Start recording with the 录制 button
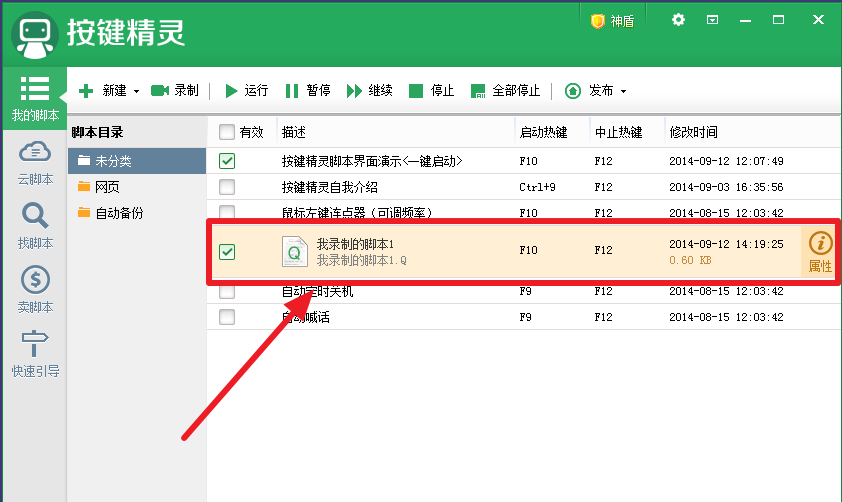The width and height of the screenshot is (842, 502). pyautogui.click(x=175, y=91)
